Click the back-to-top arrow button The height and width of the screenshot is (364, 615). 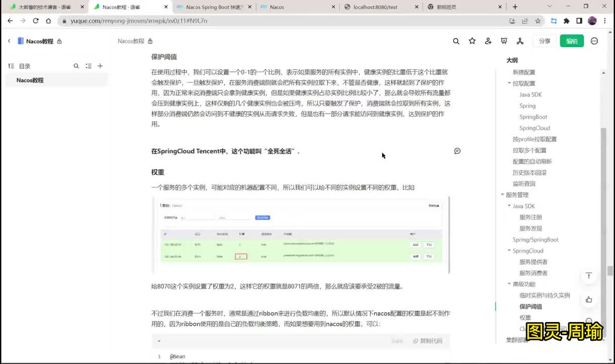(589, 276)
